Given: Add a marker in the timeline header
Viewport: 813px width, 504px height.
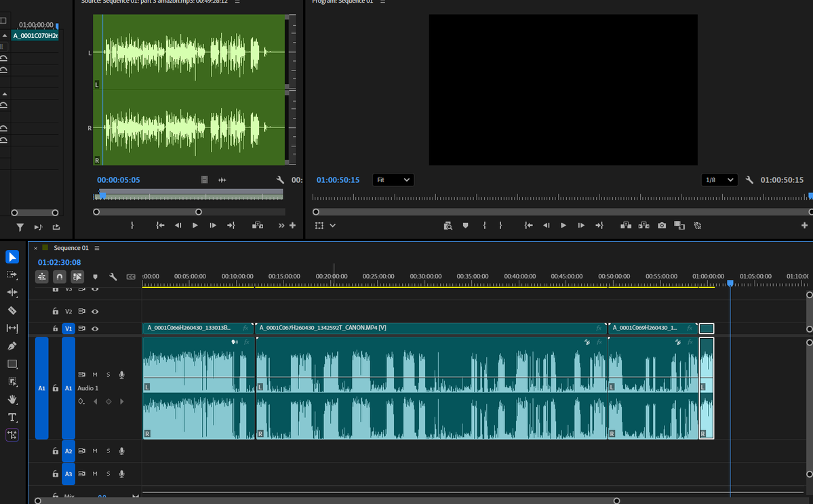Looking at the screenshot, I should click(x=95, y=276).
